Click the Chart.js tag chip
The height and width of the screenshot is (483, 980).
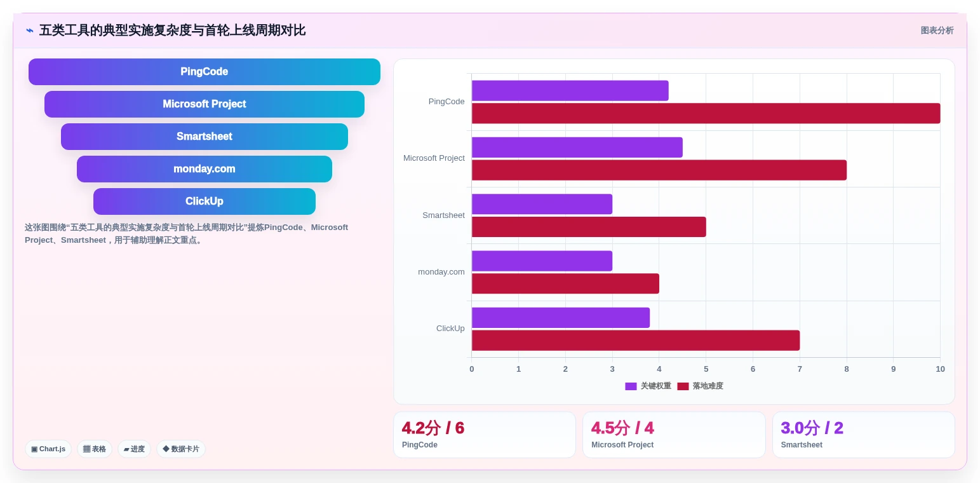48,449
